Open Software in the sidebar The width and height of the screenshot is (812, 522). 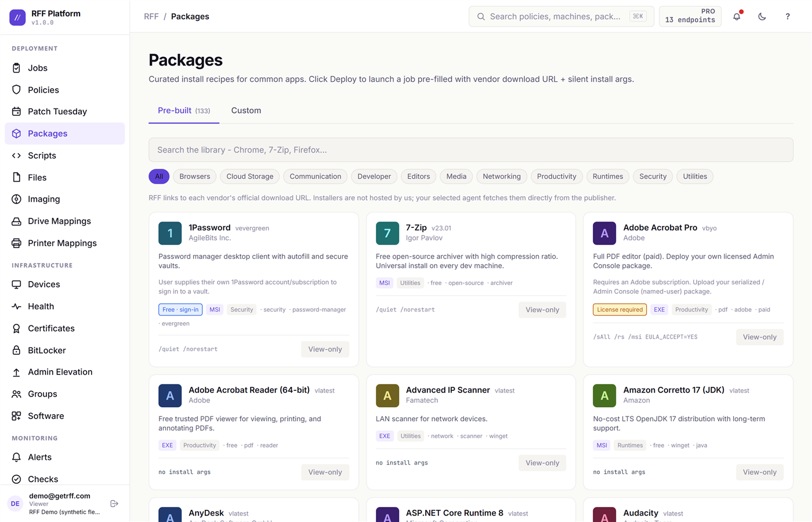pos(65,416)
